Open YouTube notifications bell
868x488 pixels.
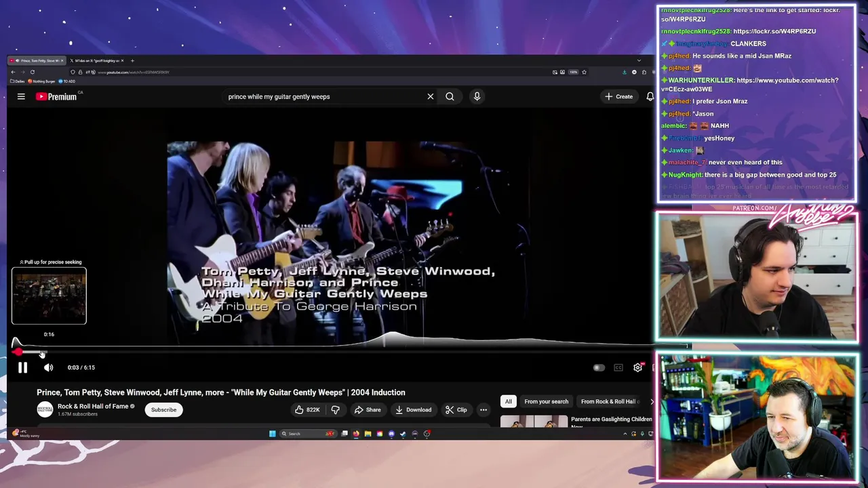[x=650, y=96]
